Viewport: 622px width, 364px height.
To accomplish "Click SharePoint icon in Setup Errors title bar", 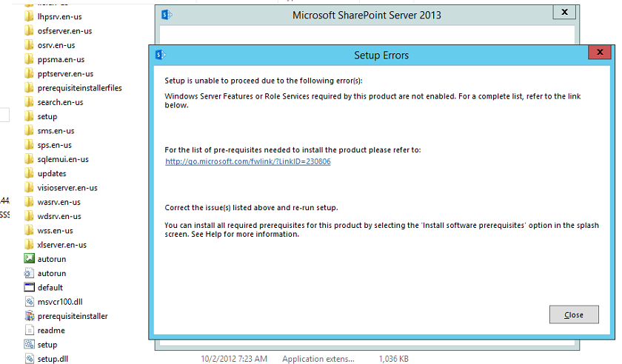I will (161, 55).
